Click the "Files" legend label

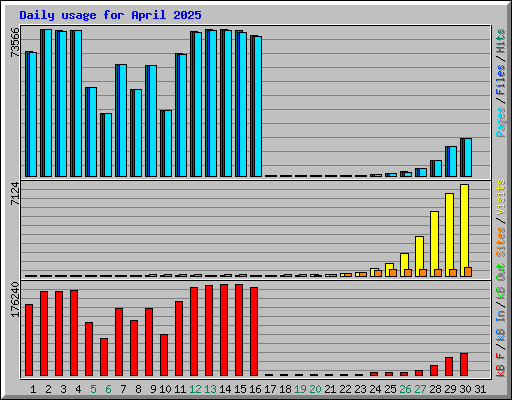click(x=501, y=79)
